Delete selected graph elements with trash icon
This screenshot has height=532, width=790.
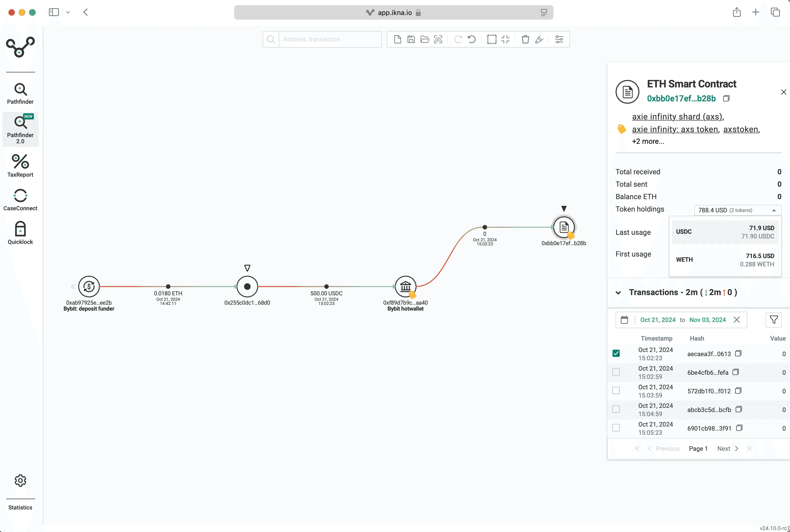coord(525,39)
